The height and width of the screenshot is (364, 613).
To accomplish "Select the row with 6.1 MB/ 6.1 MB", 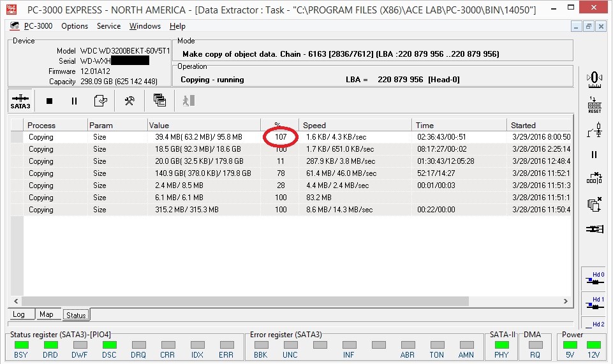I will coord(291,198).
